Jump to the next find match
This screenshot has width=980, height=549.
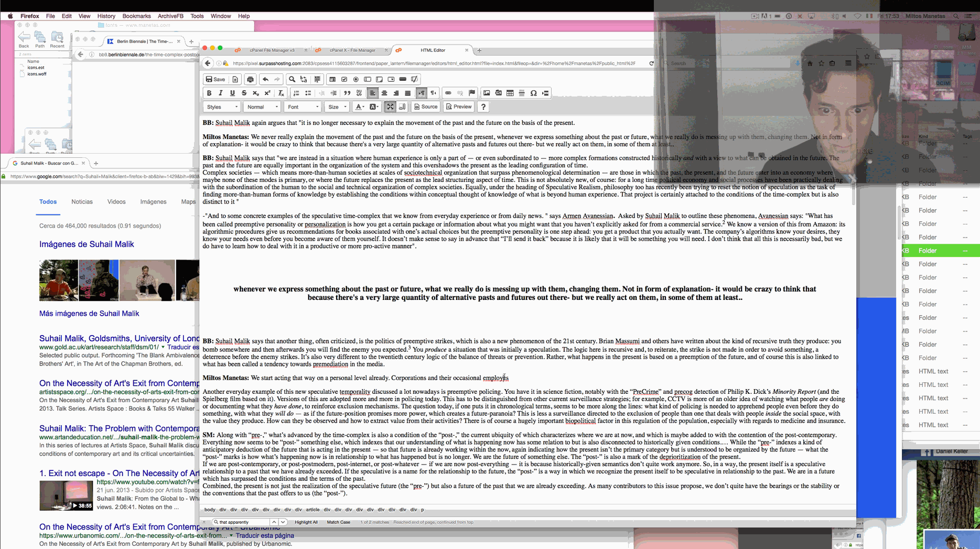[x=283, y=522]
